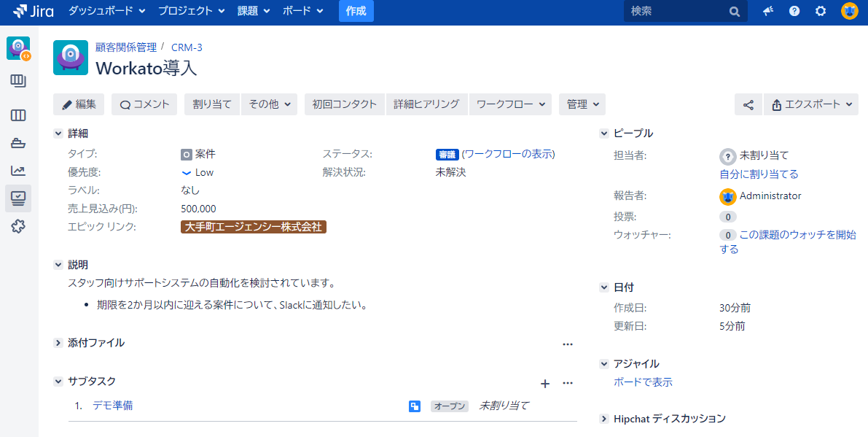Click the 作成 create button
The image size is (868, 437).
point(356,11)
